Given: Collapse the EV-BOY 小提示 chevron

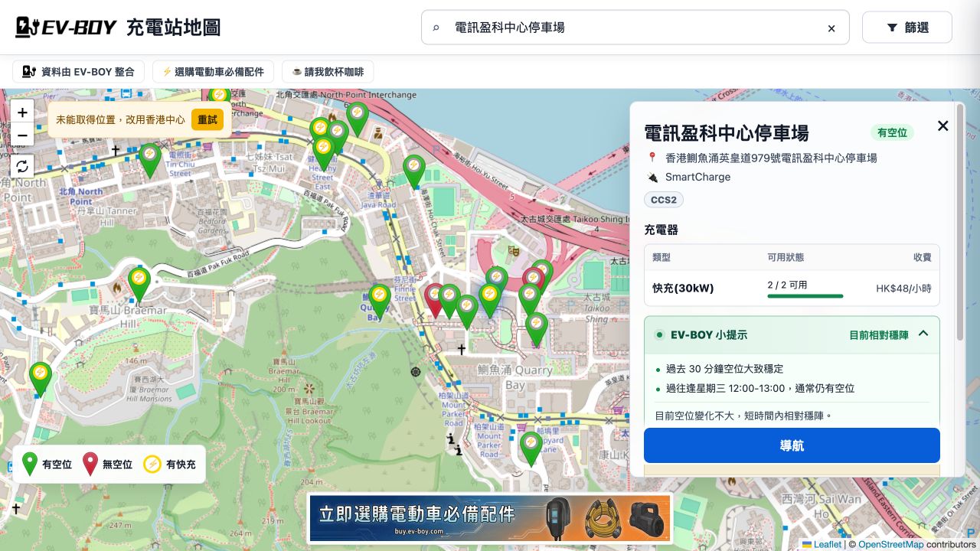Looking at the screenshot, I should (x=923, y=334).
